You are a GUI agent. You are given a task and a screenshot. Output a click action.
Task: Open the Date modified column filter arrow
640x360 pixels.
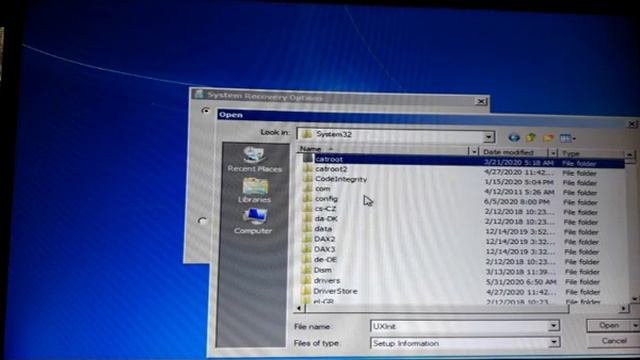tap(553, 153)
